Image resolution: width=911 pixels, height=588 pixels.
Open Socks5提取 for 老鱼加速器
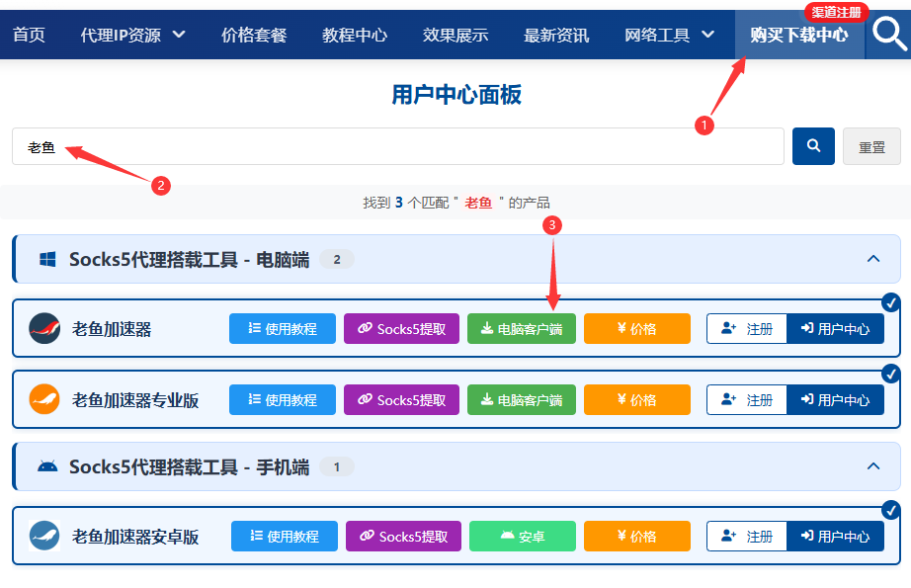click(x=401, y=329)
